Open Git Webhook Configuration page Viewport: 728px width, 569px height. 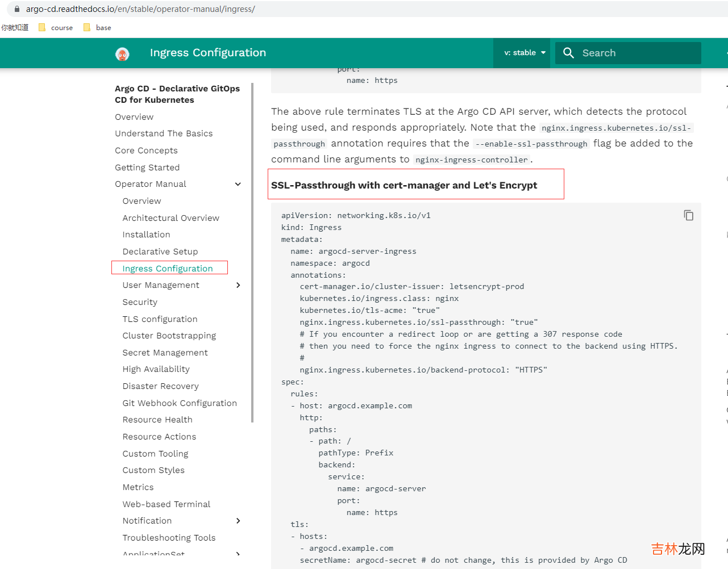tap(180, 403)
